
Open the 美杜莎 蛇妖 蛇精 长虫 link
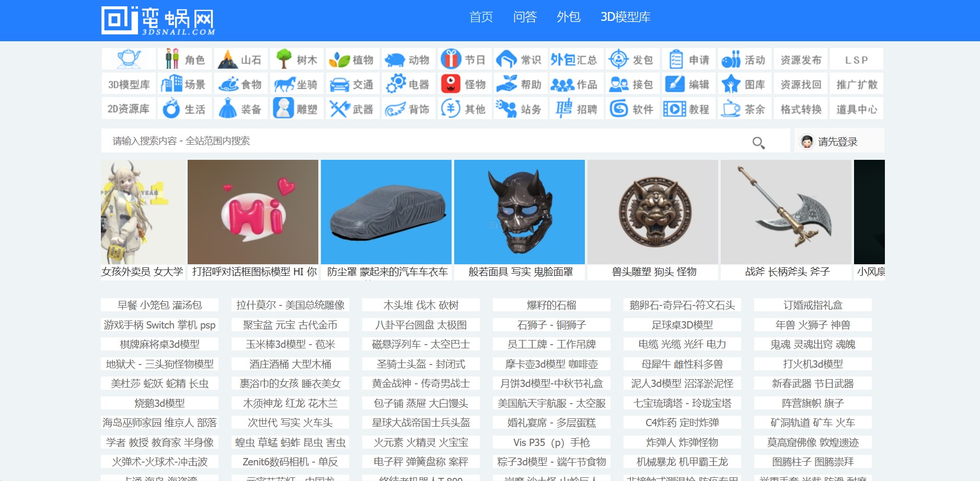(x=160, y=383)
